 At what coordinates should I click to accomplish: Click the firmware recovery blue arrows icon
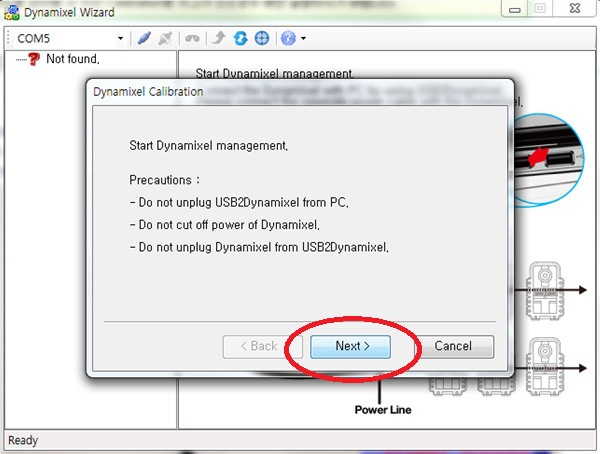(x=241, y=38)
